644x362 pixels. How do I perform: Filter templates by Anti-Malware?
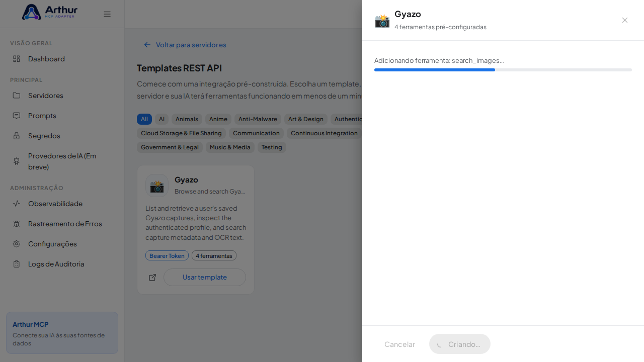tap(258, 119)
